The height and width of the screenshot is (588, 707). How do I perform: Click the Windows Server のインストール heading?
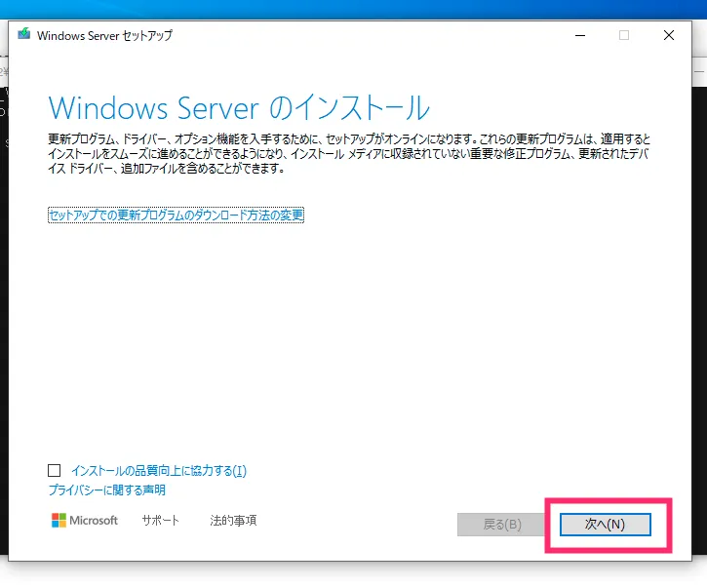pos(239,108)
